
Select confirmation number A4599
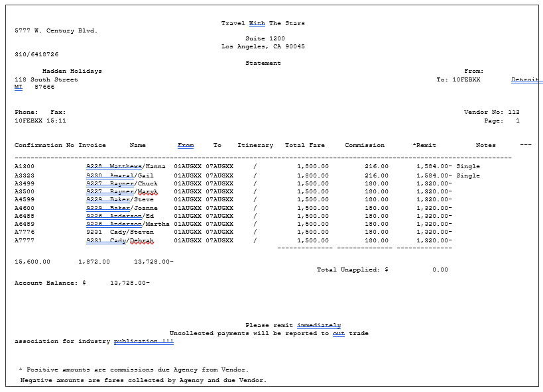tap(25, 199)
